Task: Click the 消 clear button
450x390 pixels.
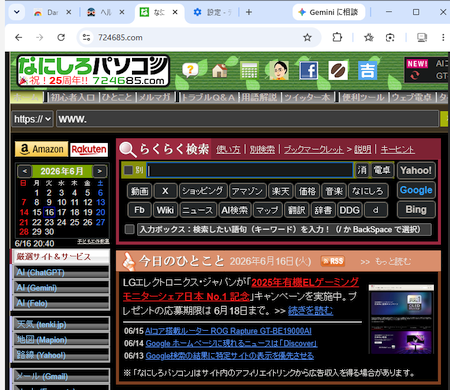Action: click(362, 170)
